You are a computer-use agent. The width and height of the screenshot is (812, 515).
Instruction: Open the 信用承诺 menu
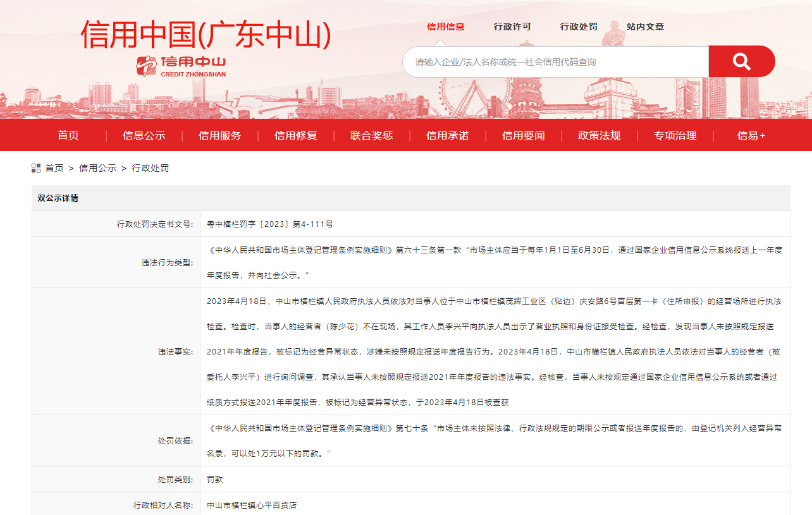448,135
